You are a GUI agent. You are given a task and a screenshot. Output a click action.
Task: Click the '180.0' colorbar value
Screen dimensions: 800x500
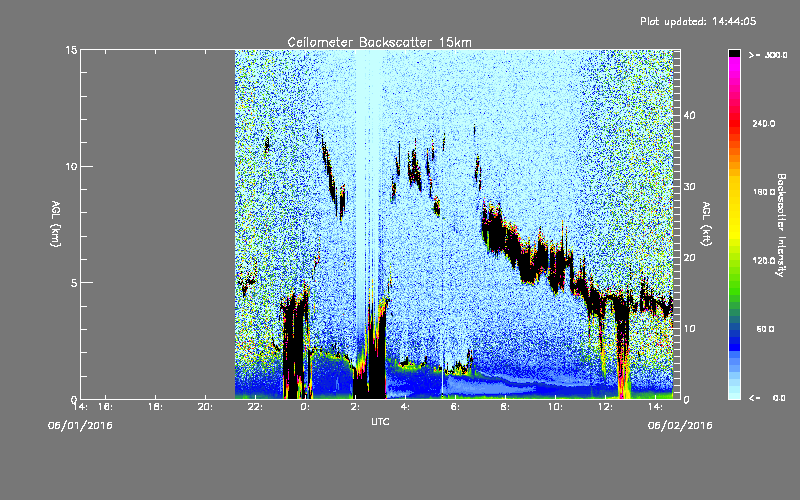763,192
